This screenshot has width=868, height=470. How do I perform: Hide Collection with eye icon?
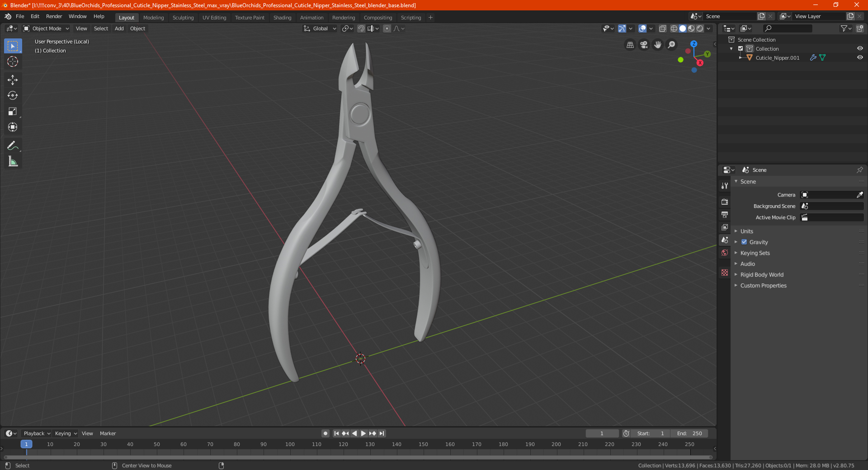860,48
